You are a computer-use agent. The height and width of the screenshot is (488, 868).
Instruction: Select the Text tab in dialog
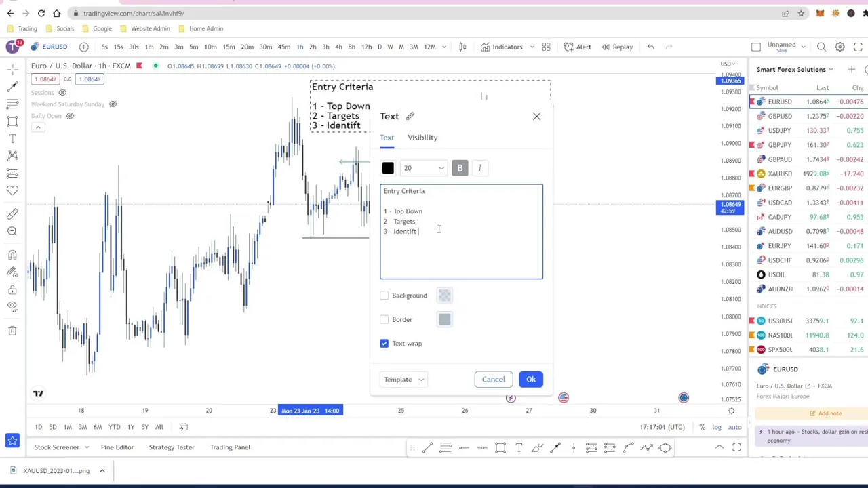click(x=387, y=138)
